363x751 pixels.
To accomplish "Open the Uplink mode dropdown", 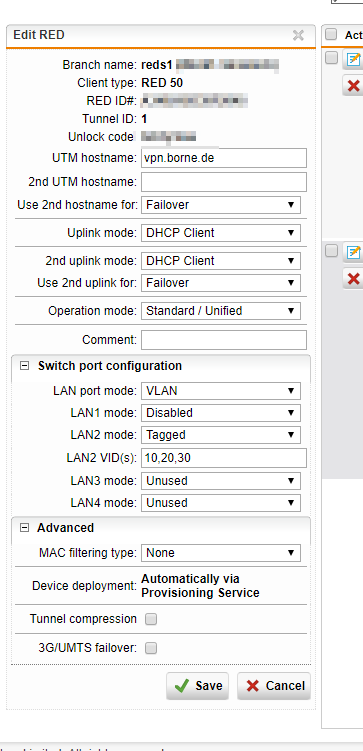I will [x=221, y=233].
